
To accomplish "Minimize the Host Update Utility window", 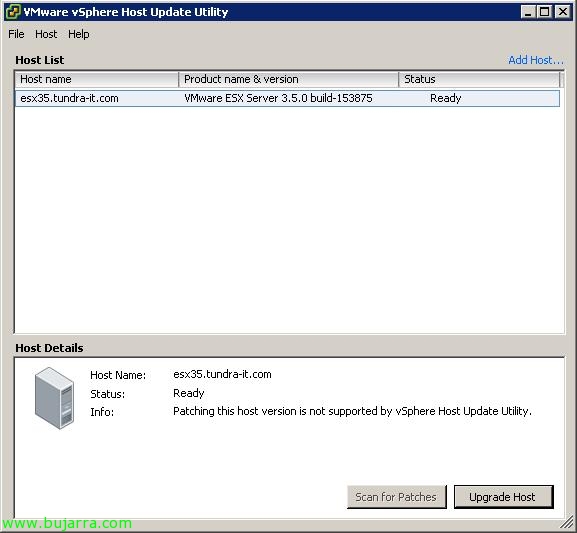I will pyautogui.click(x=528, y=12).
